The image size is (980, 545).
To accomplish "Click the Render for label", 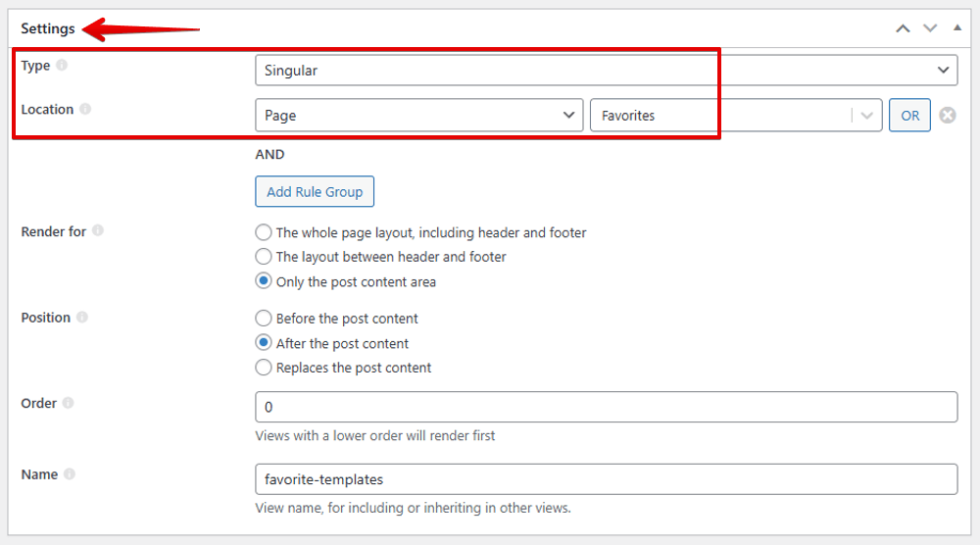I will click(53, 231).
